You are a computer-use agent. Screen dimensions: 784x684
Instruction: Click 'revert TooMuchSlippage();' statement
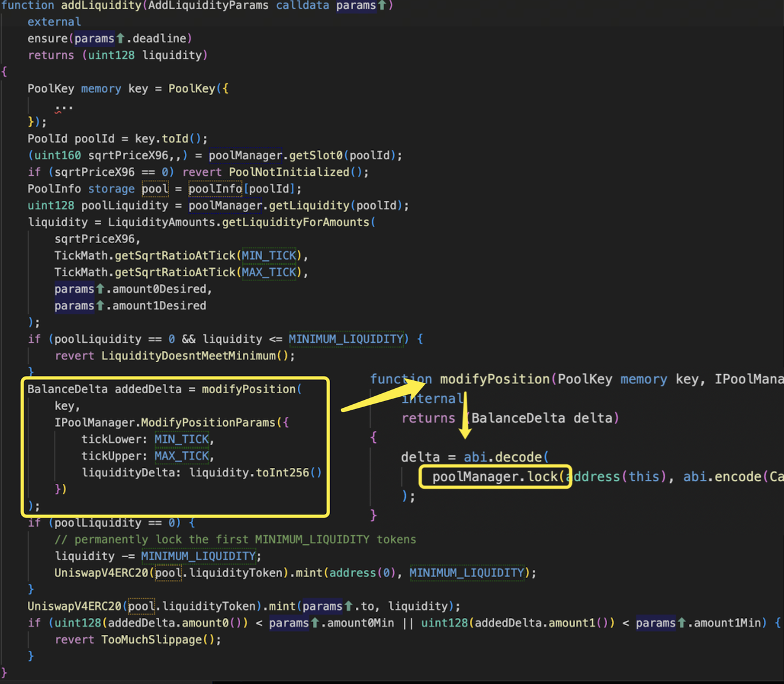(x=138, y=640)
